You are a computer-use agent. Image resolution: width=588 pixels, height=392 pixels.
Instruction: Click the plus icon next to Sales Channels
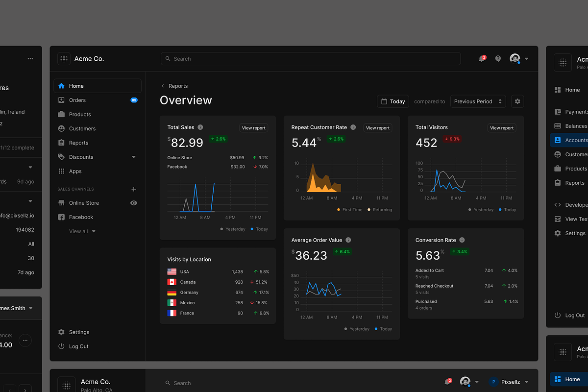tap(133, 189)
